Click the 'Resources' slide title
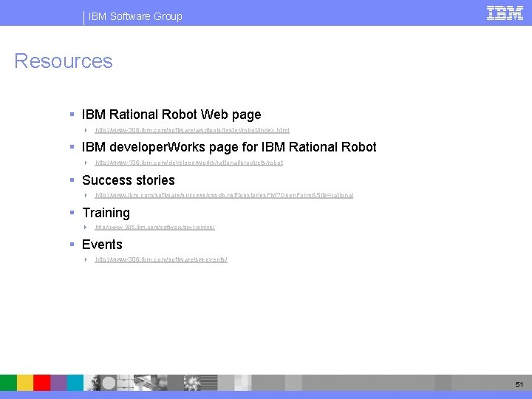Image resolution: width=532 pixels, height=399 pixels. [64, 61]
